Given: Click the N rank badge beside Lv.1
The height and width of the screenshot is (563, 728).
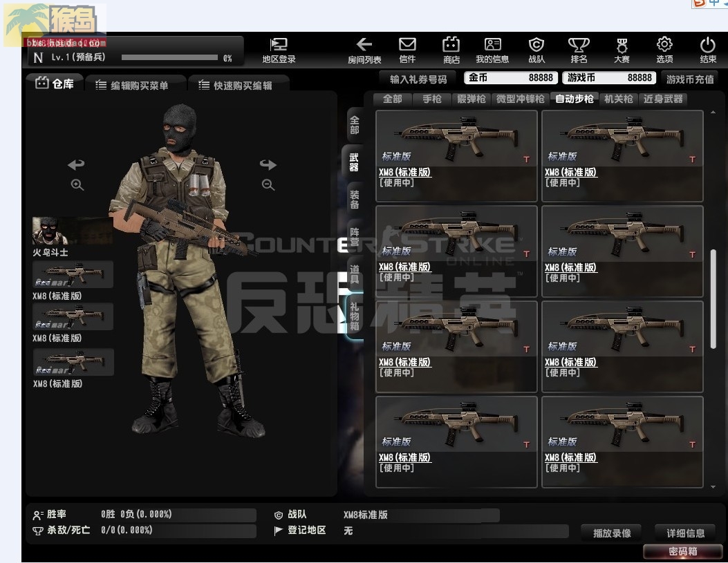Looking at the screenshot, I should click(38, 57).
